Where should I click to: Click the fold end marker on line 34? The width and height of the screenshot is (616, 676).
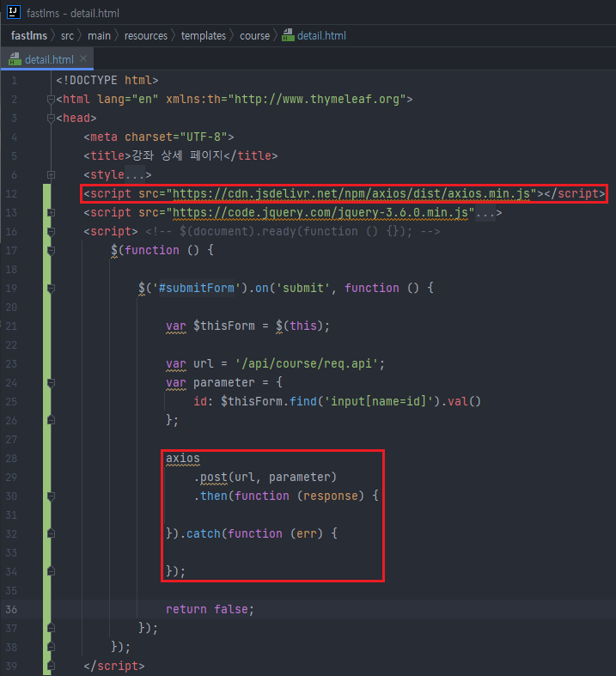[51, 571]
